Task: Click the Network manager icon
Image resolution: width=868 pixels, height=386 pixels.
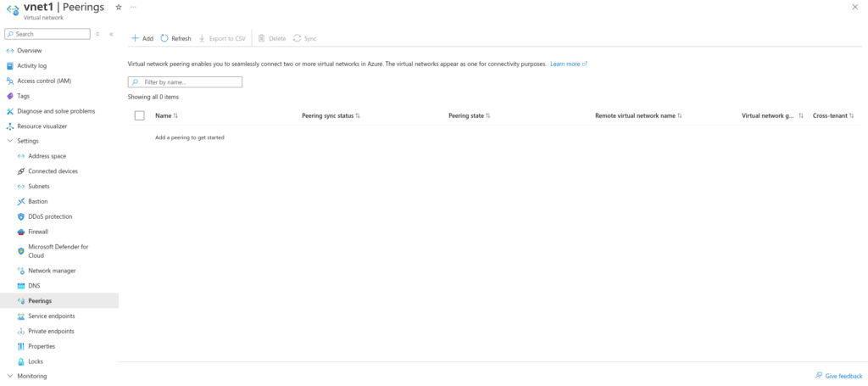Action: [21, 271]
